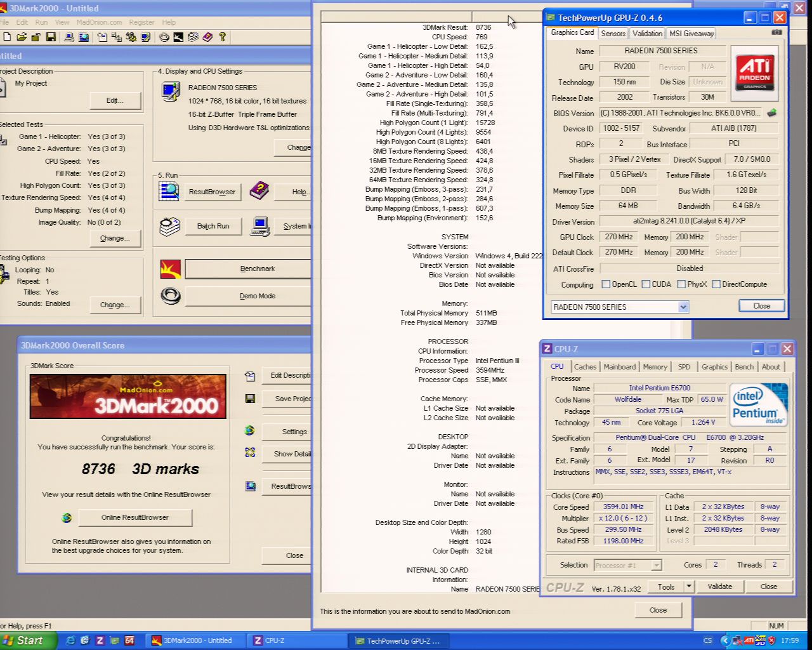The height and width of the screenshot is (650, 812).
Task: Expand the Processor #1 selection dropdown in CPU-Z
Action: (657, 565)
